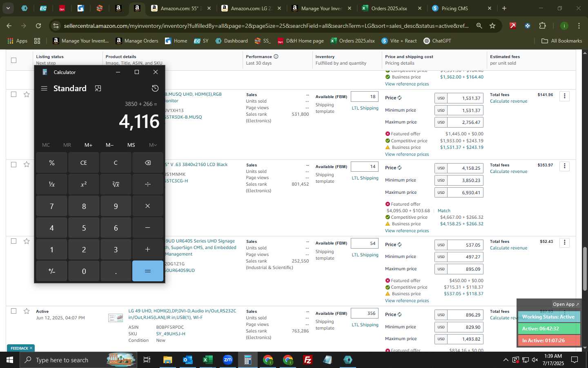588x368 pixels.
Task: Click calculator digit 7 key
Action: (x=51, y=206)
